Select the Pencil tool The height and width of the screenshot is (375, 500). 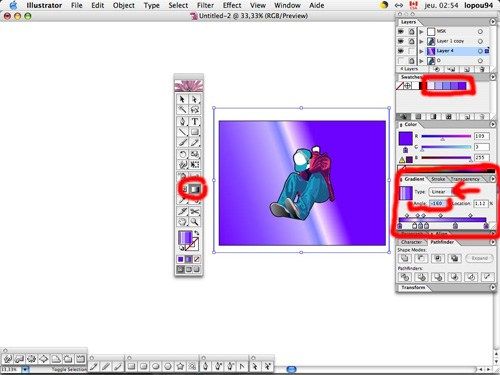pos(195,143)
